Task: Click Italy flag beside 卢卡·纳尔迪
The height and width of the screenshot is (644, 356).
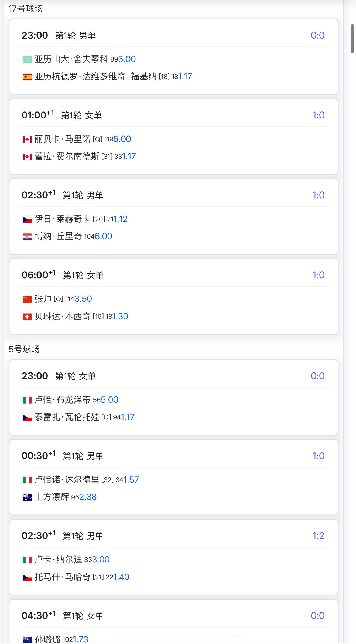Action: click(27, 560)
